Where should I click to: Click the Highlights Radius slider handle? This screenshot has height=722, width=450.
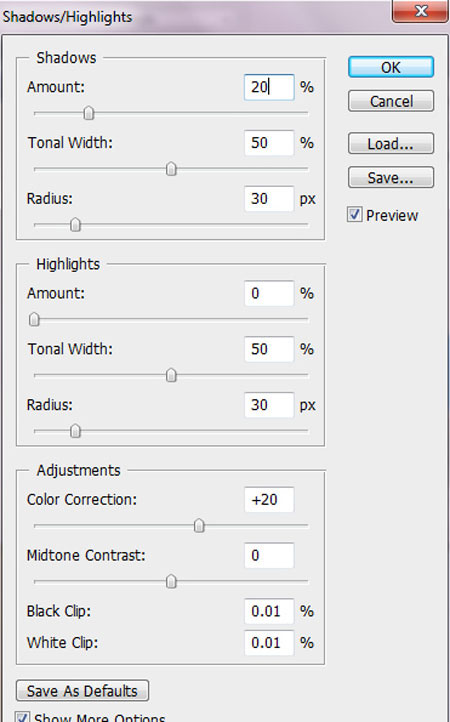[75, 431]
